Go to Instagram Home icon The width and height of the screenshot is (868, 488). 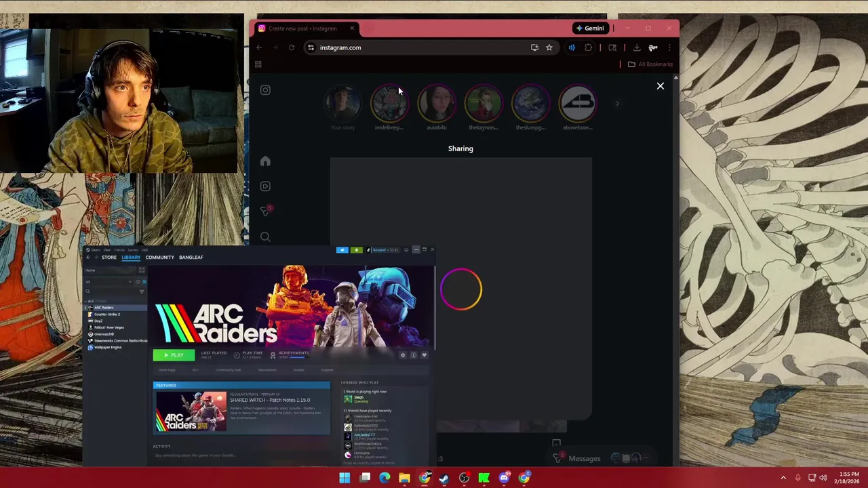[x=265, y=161]
